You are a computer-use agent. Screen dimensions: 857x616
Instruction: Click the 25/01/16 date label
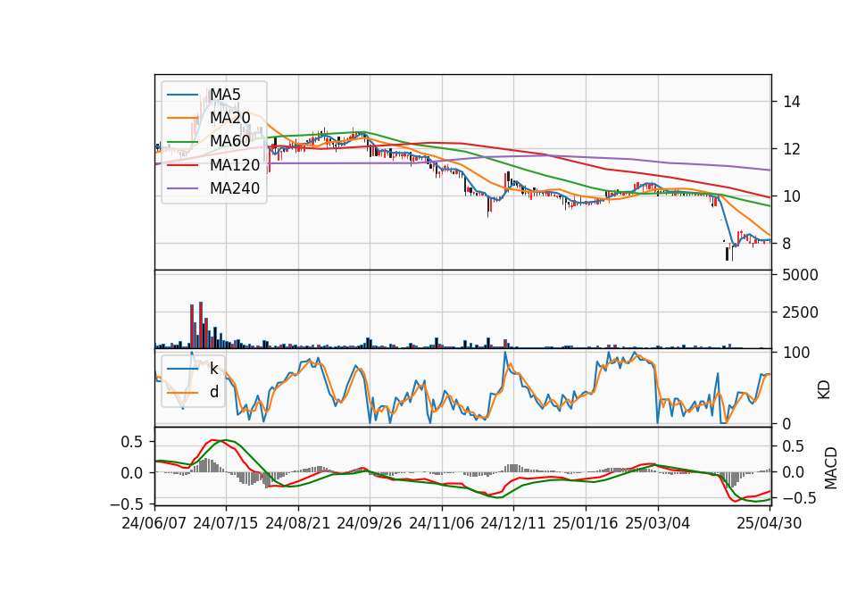[x=586, y=523]
